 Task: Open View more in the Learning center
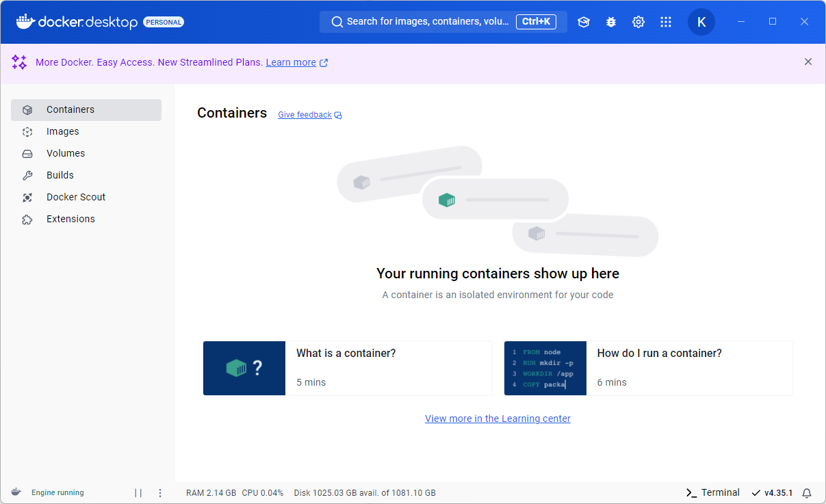498,419
